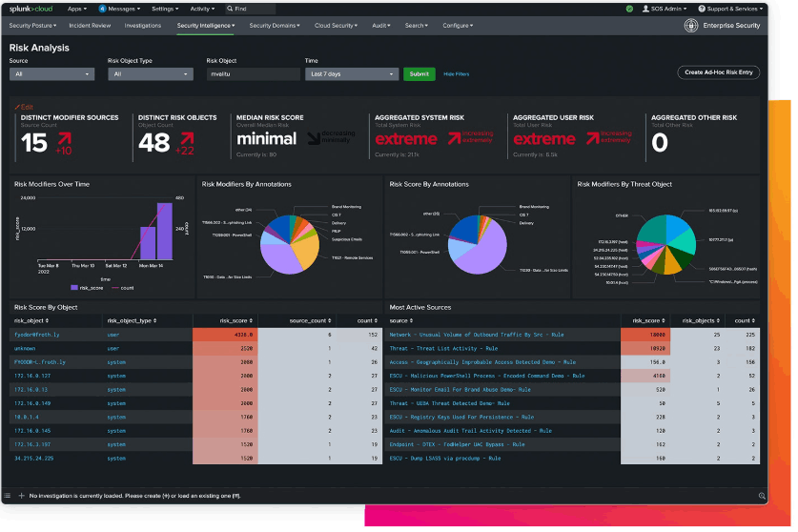Click the 4320.0 risk score cell
This screenshot has height=532, width=798.
tap(225, 335)
